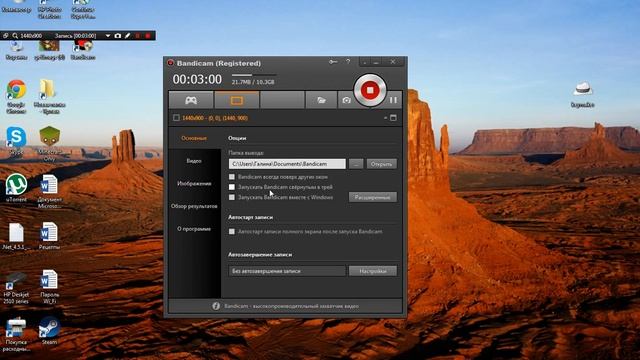The height and width of the screenshot is (360, 640).
Task: Open Google Chrome desktop icon
Action: point(16,96)
